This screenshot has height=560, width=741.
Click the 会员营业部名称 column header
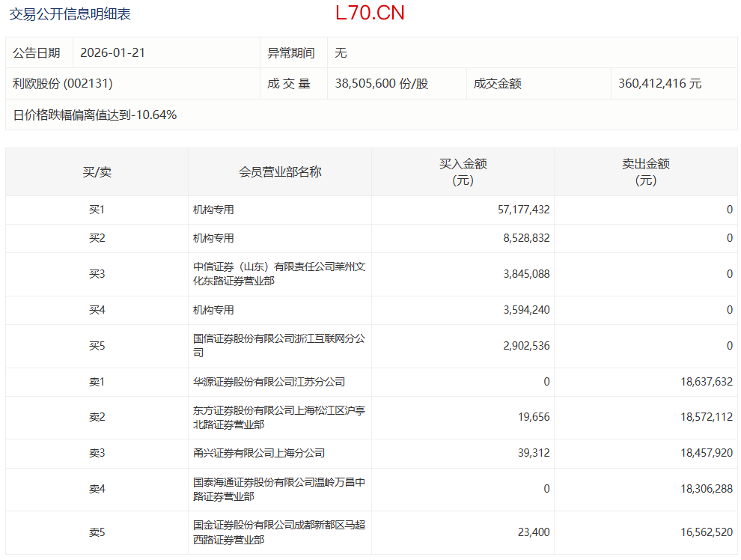[279, 172]
